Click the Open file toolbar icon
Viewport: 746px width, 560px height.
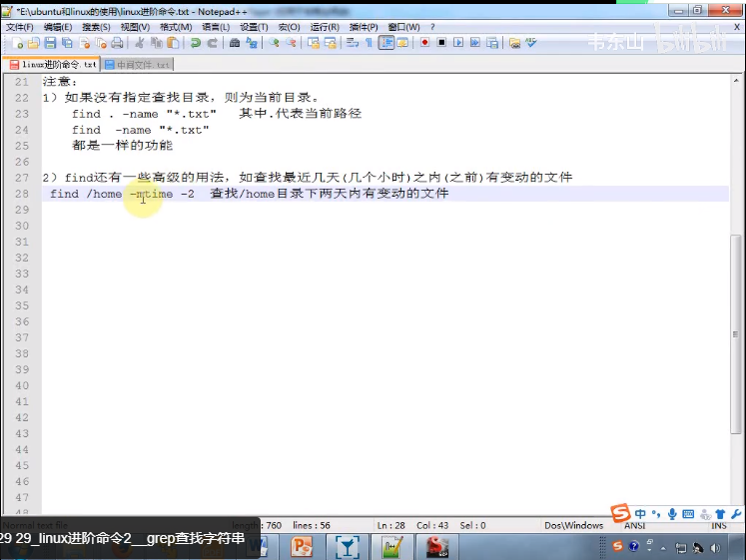tap(34, 43)
